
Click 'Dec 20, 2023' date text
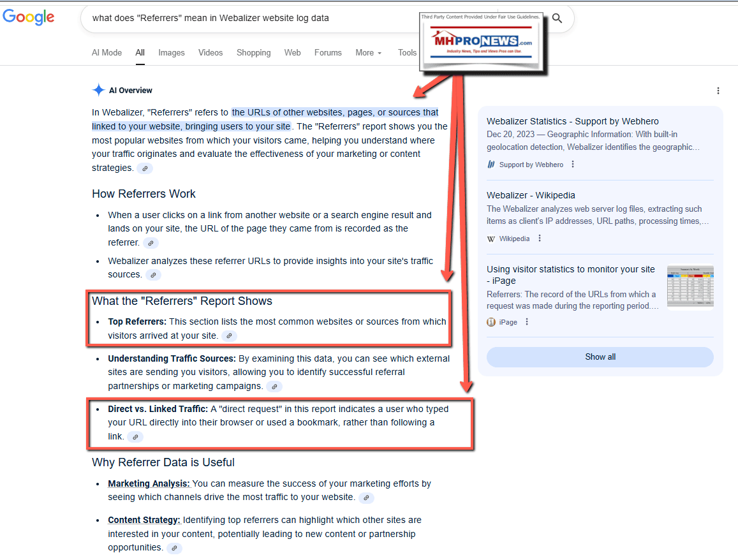(510, 134)
